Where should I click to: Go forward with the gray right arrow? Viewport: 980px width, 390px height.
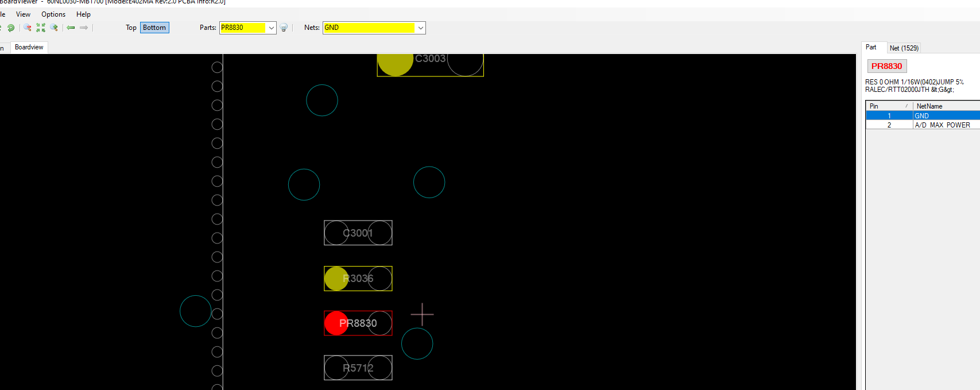[x=84, y=28]
